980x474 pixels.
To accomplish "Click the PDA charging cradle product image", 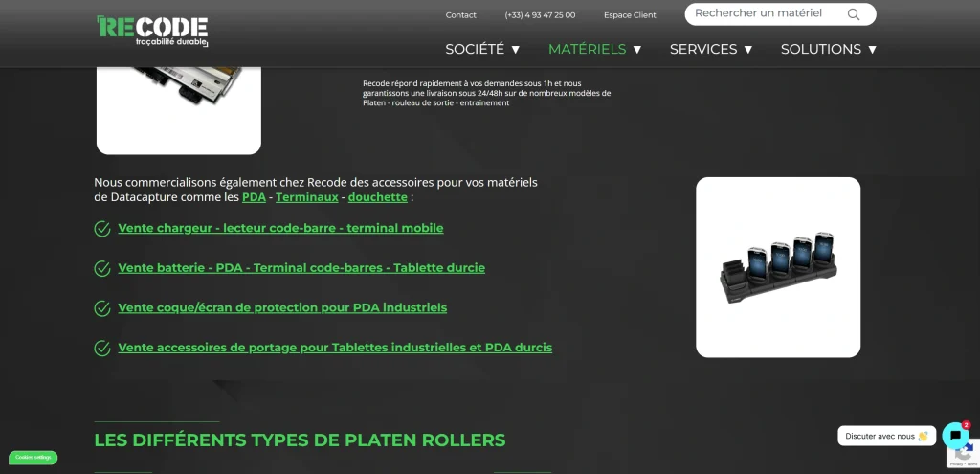I will coord(778,267).
